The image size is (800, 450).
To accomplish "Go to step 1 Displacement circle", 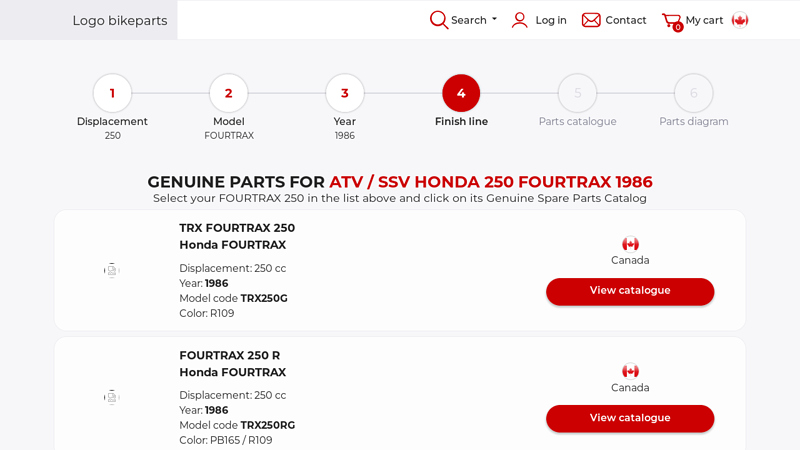I will pos(112,93).
